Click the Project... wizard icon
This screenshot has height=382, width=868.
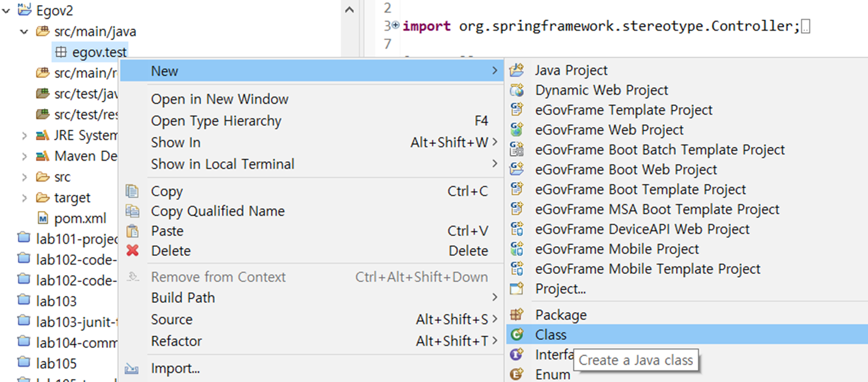[x=516, y=288]
